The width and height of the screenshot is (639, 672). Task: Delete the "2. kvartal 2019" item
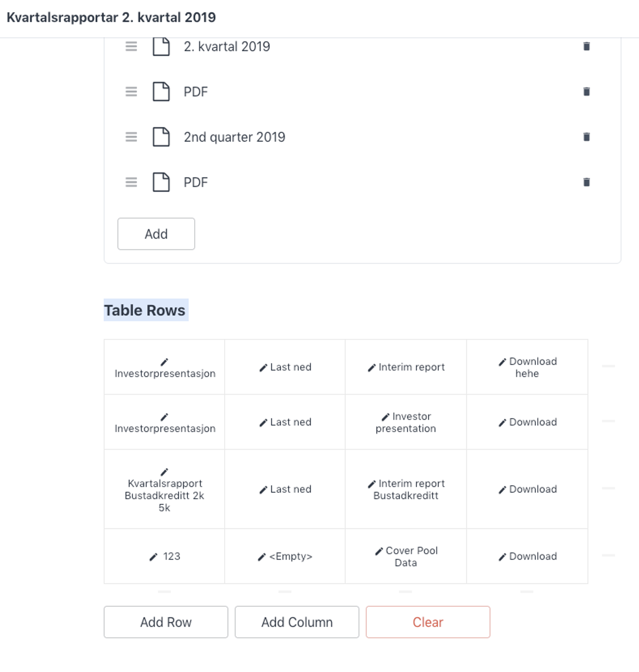[586, 47]
